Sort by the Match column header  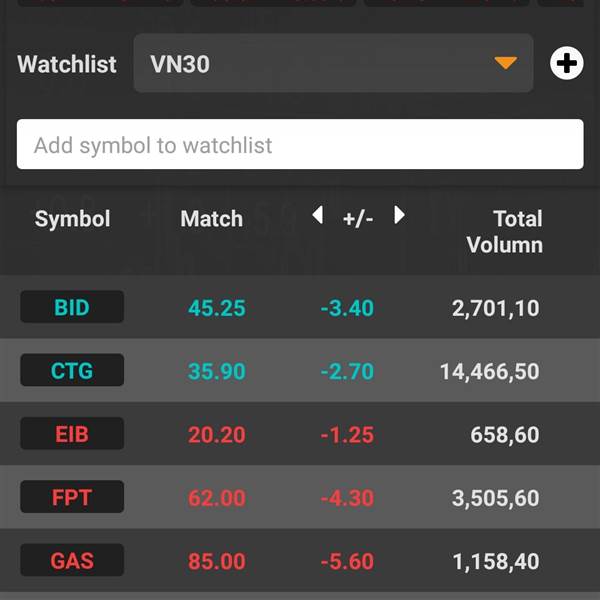coord(212,219)
